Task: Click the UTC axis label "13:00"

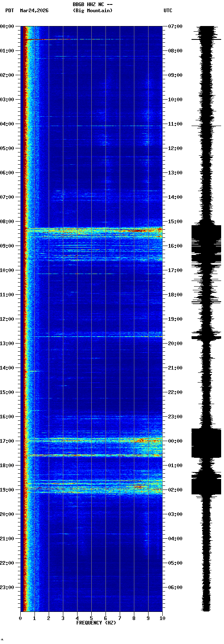Action: pyautogui.click(x=175, y=173)
